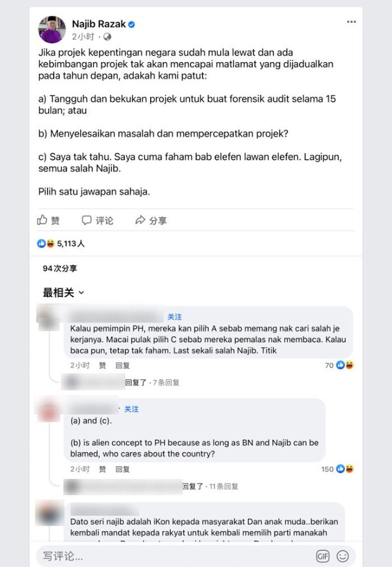Expand the 7条回复 reply thread
This screenshot has width=392, height=567.
pyautogui.click(x=166, y=383)
